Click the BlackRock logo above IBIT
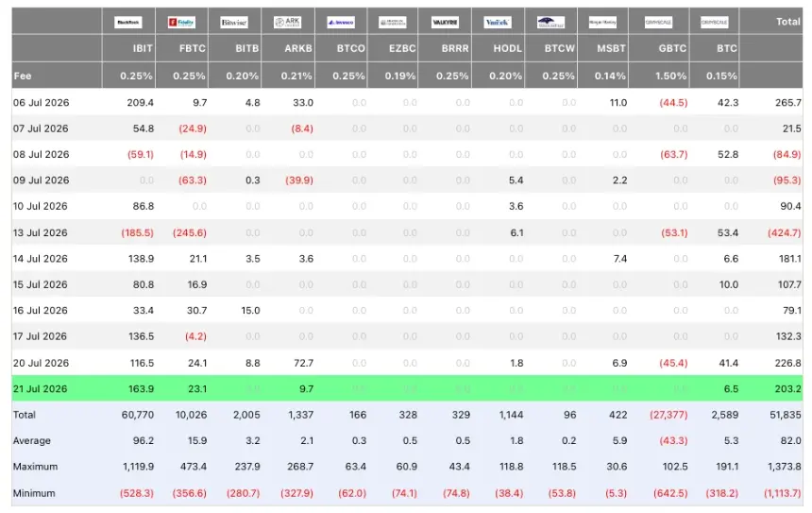The height and width of the screenshot is (513, 812). pos(127,23)
